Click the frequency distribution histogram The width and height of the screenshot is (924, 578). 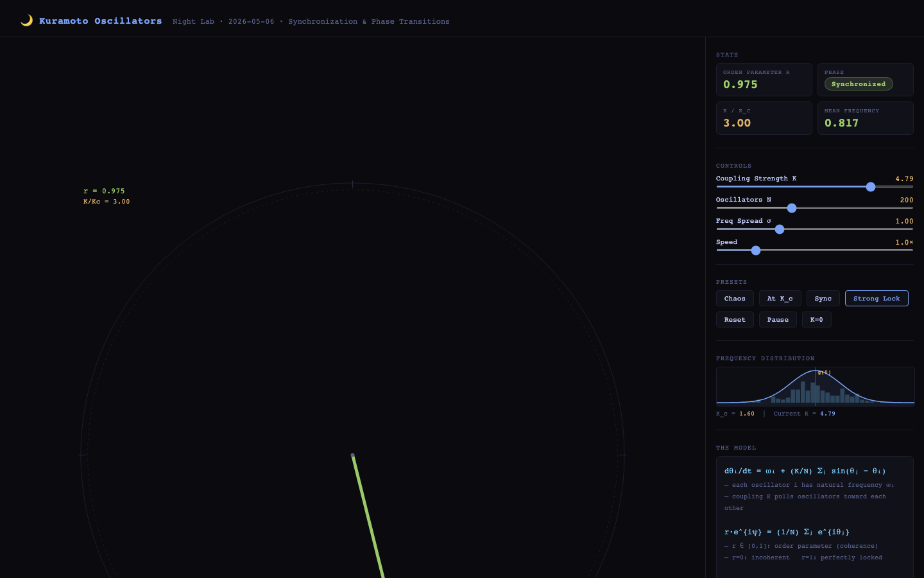(815, 387)
